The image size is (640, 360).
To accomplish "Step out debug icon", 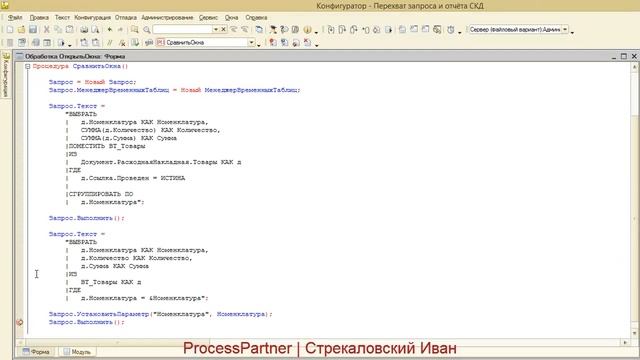I will [x=353, y=29].
